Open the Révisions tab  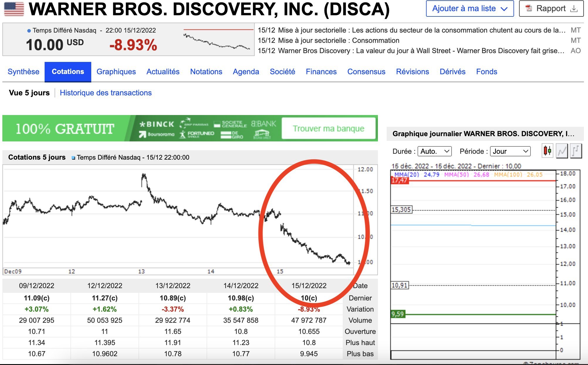coord(412,72)
